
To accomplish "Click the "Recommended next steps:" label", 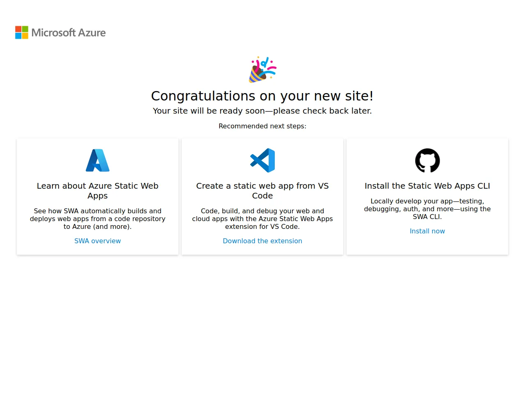I will pos(262,126).
